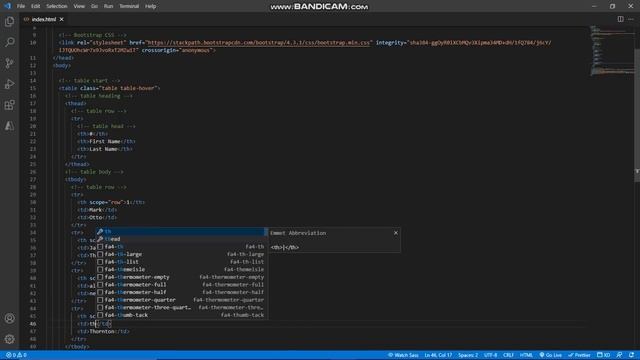Viewport: 640px width, 360px height.
Task: Click the VS Code logo icon
Action: click(7, 6)
